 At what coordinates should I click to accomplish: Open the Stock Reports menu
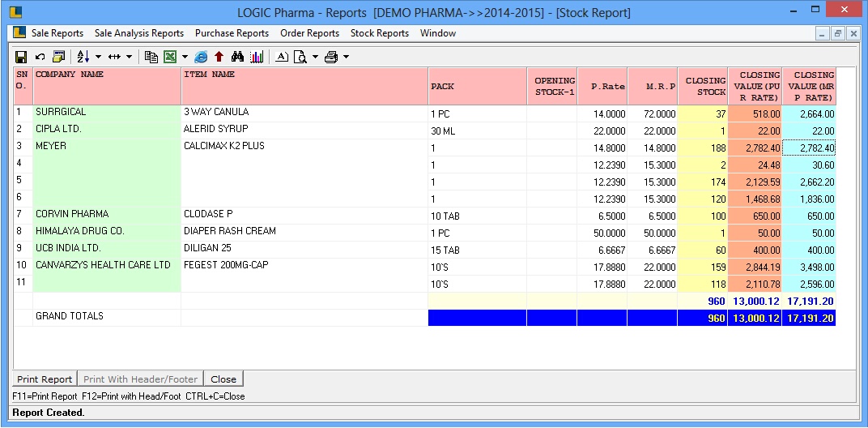[380, 33]
